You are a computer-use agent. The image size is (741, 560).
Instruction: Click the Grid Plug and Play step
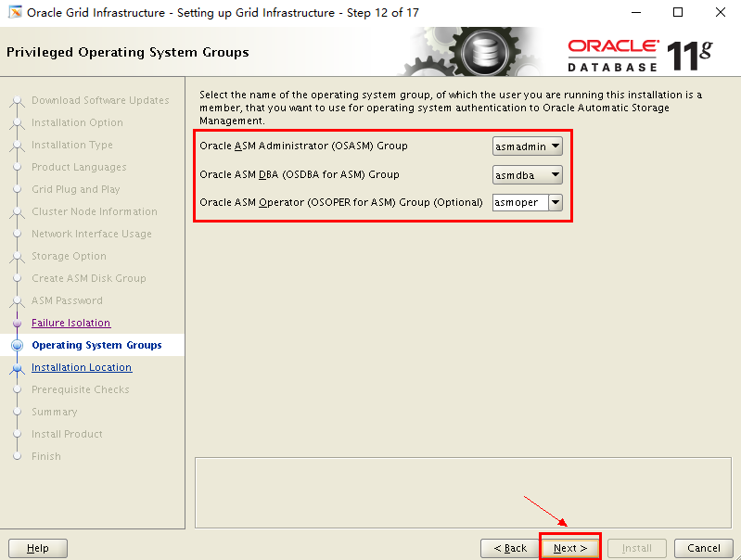(76, 189)
